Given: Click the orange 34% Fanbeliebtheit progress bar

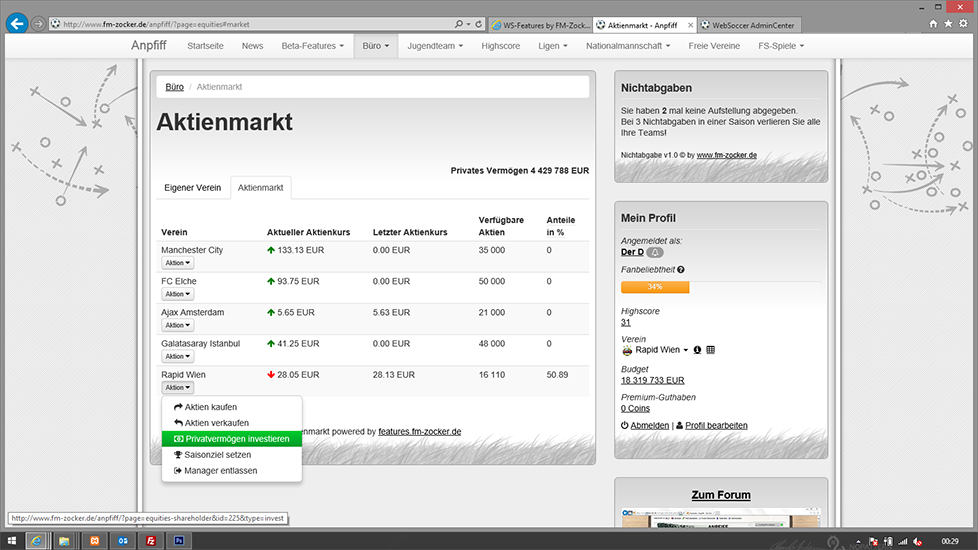Looking at the screenshot, I should (x=655, y=287).
